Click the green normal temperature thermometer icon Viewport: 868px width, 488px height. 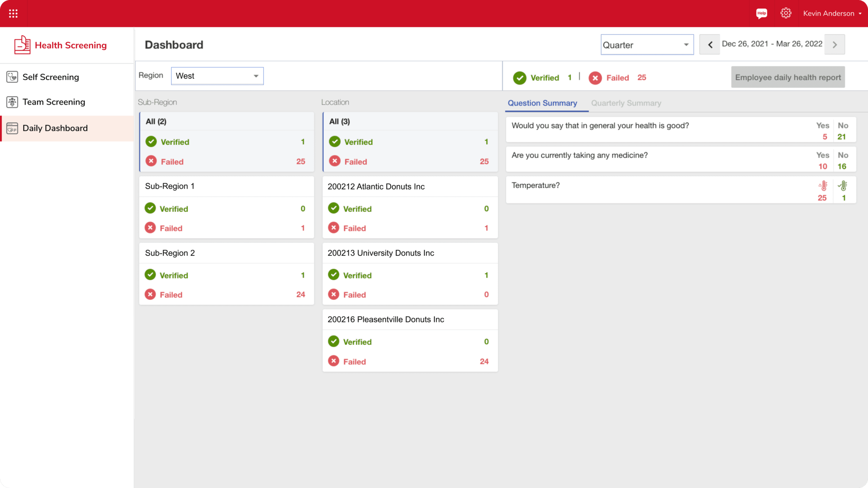(843, 186)
